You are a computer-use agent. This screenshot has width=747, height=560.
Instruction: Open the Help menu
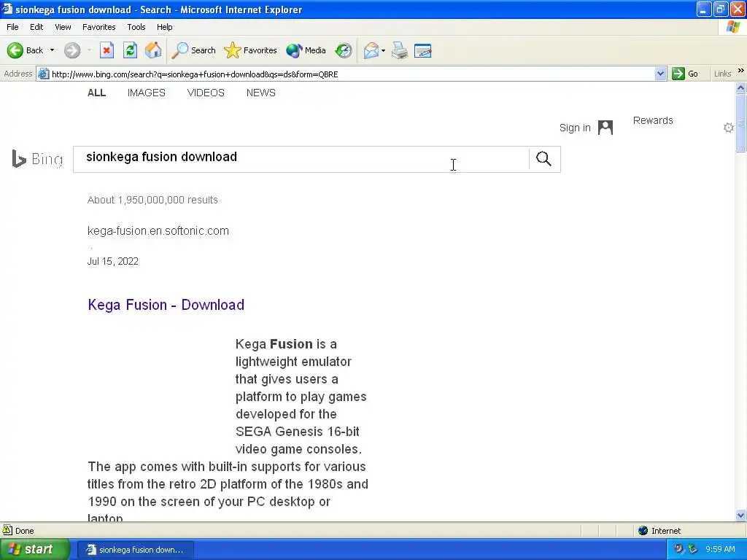point(164,27)
